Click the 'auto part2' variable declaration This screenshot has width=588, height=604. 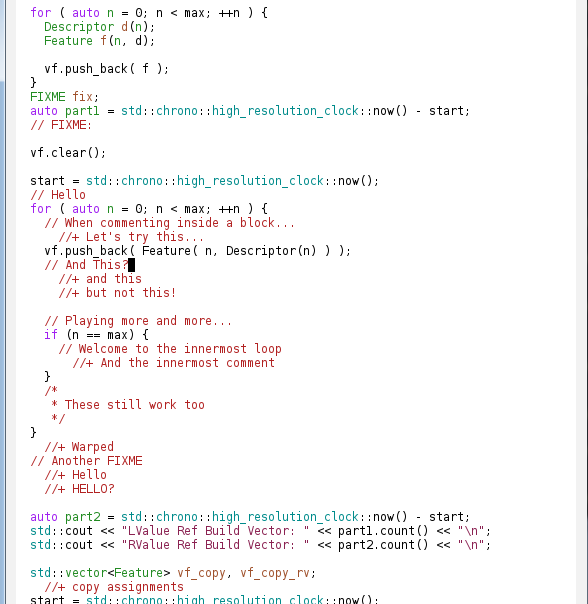click(x=65, y=517)
